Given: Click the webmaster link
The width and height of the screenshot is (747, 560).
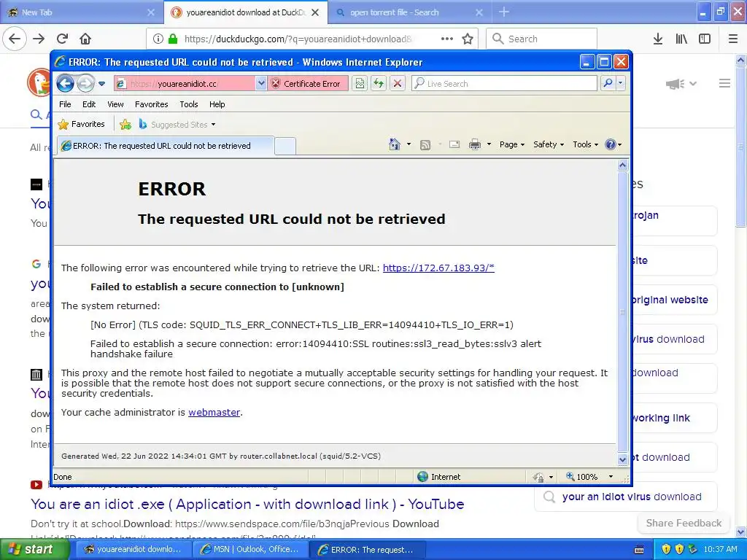Looking at the screenshot, I should 214,413.
